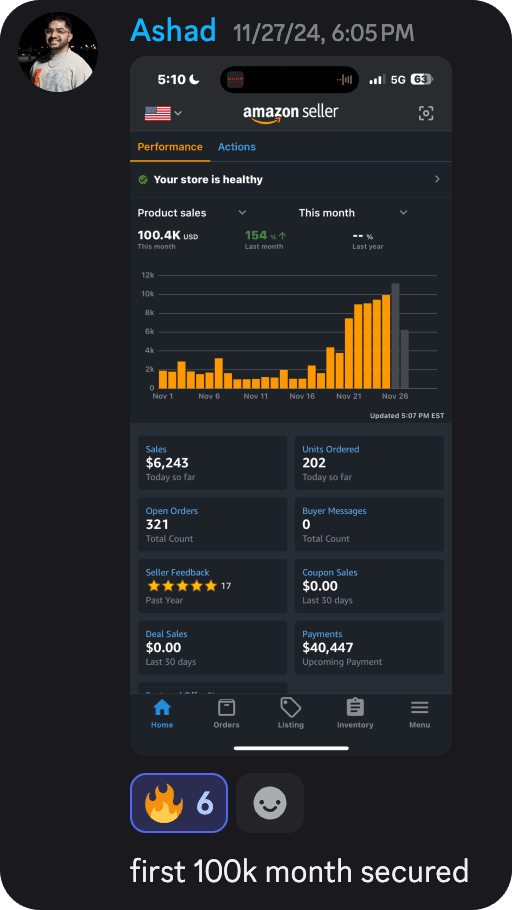This screenshot has height=910, width=512.
Task: Click the Last year percentage placeholder
Action: point(363,236)
